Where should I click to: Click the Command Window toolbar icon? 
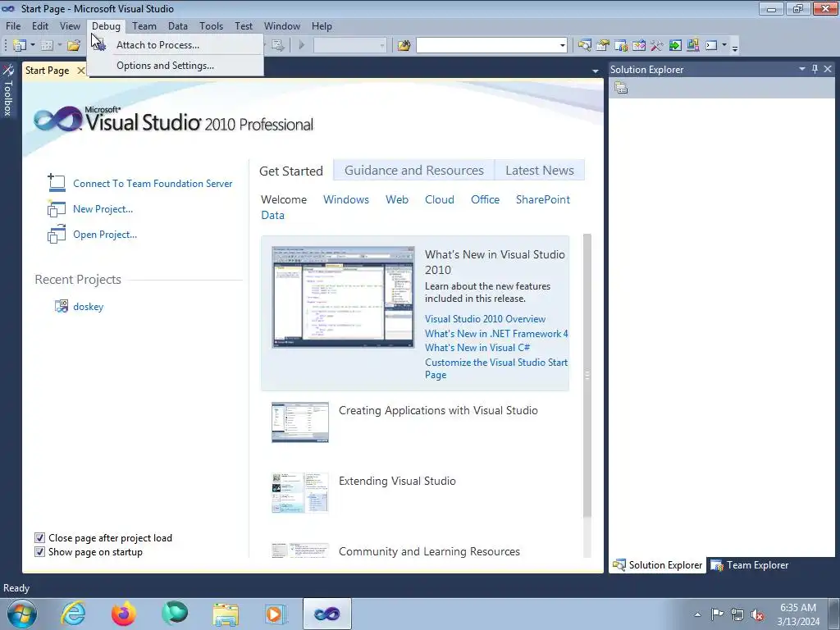[711, 46]
